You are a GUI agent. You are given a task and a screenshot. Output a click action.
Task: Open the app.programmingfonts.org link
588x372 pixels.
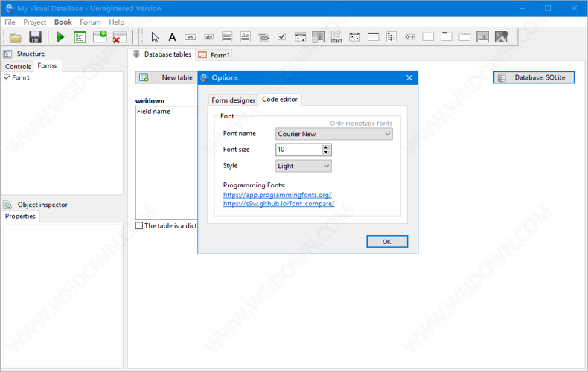pos(277,195)
